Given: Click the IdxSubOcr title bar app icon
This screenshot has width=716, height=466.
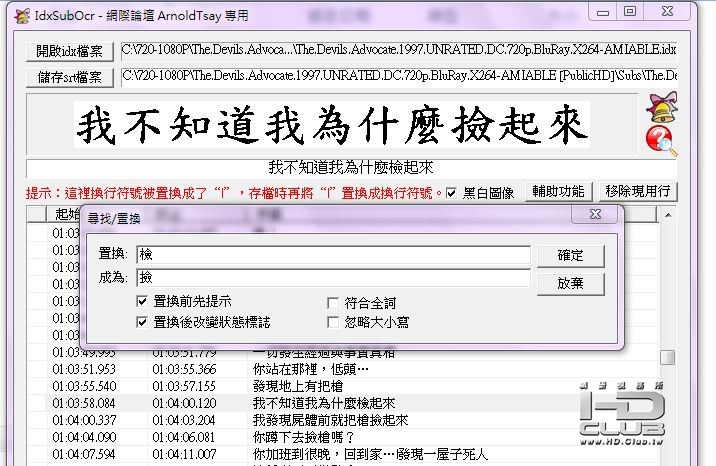Looking at the screenshot, I should coord(22,16).
